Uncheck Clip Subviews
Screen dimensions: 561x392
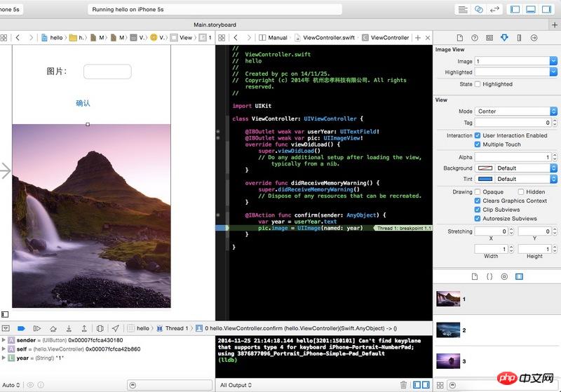(x=478, y=210)
